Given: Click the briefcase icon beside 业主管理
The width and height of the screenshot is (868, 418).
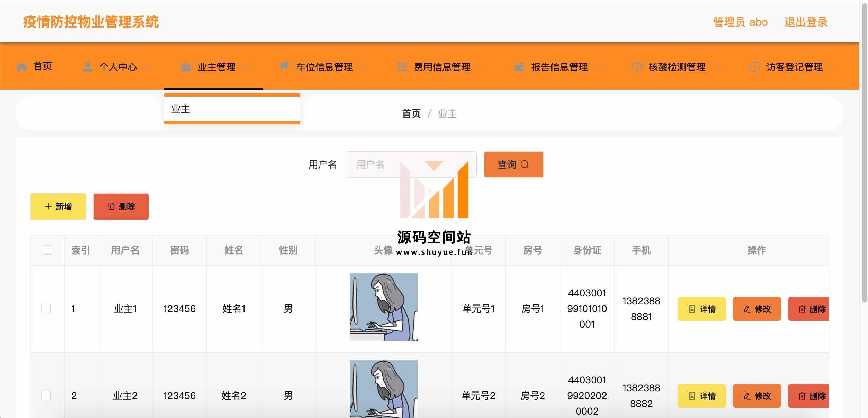Looking at the screenshot, I should tap(186, 67).
